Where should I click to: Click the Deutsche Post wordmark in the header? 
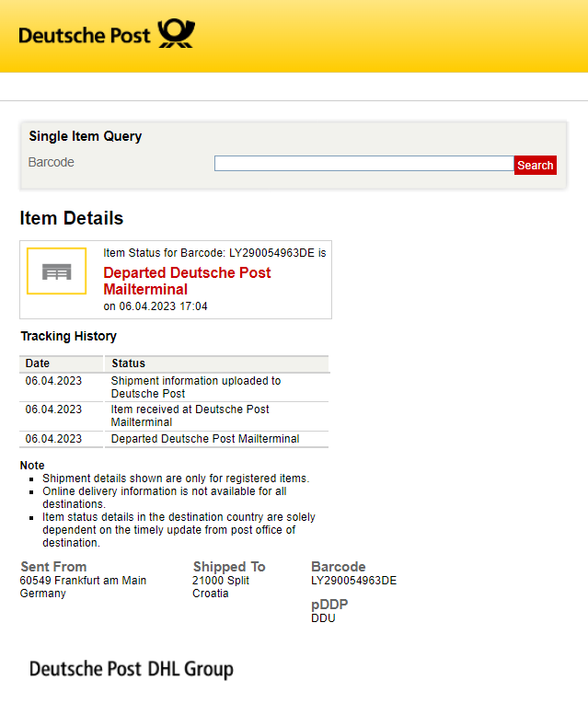tap(85, 36)
